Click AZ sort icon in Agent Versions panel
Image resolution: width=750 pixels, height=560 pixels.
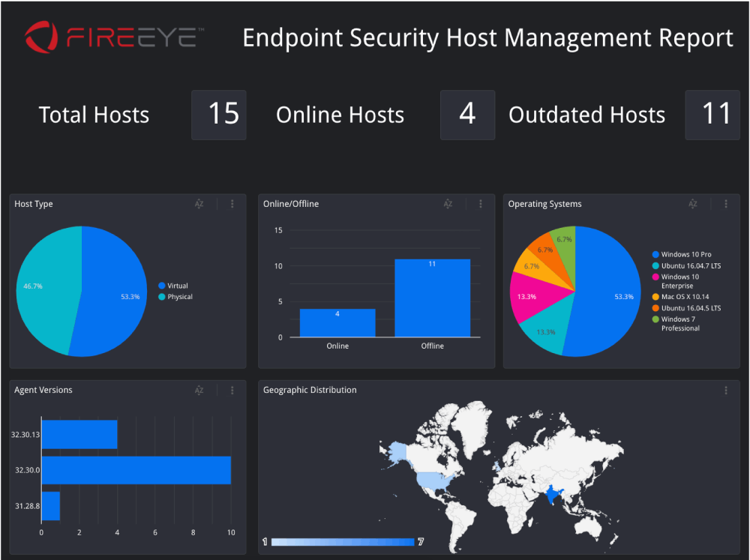click(x=199, y=391)
